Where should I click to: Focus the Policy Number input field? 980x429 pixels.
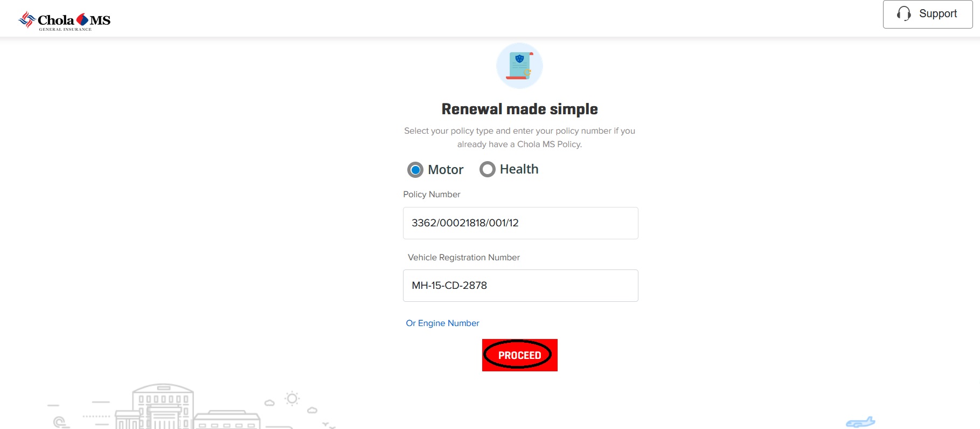tap(520, 223)
